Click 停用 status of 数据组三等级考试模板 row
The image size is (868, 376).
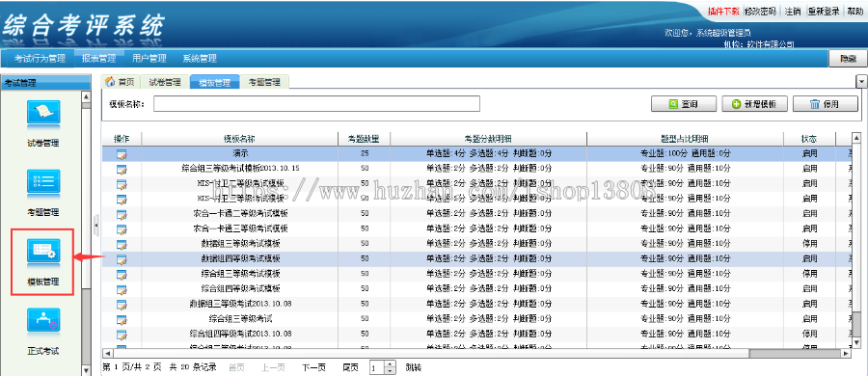point(809,243)
